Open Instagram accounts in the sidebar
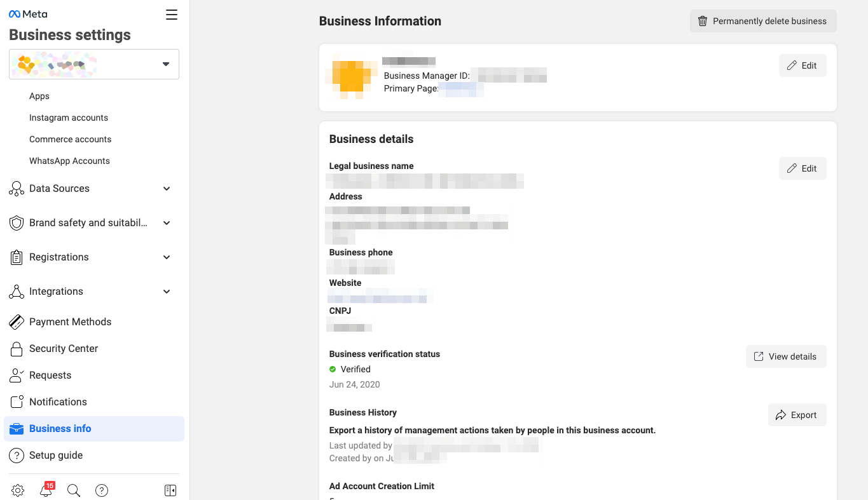 pos(69,118)
